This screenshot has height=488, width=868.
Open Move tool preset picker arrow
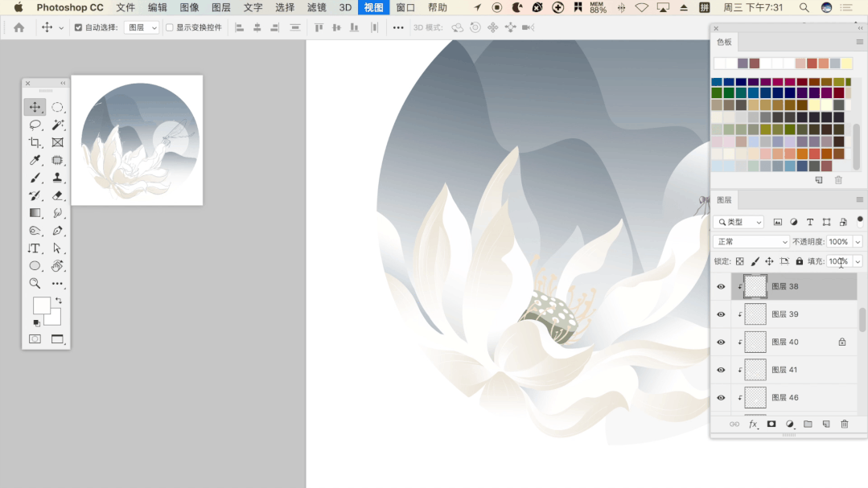tap(61, 27)
